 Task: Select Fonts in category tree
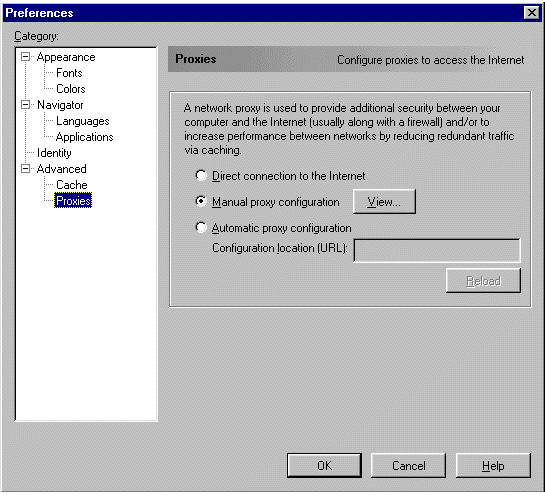tap(69, 73)
